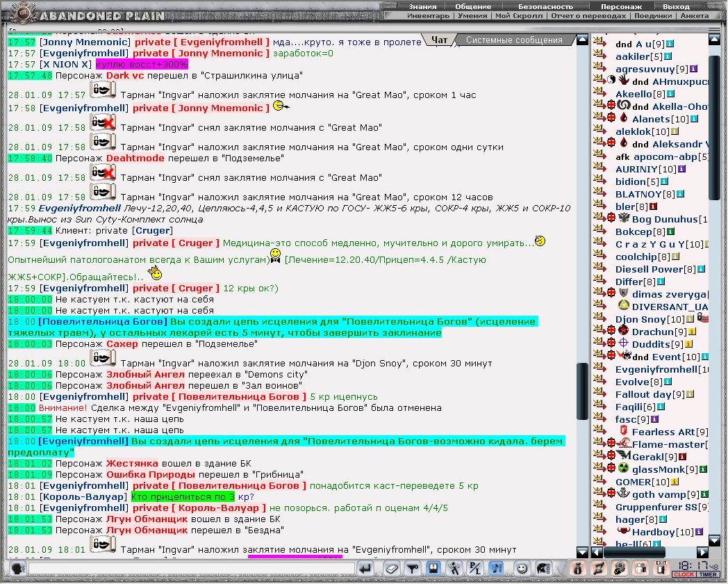Click the running man icon in the bottom toolbar
This screenshot has height=584, width=728.
tap(454, 568)
